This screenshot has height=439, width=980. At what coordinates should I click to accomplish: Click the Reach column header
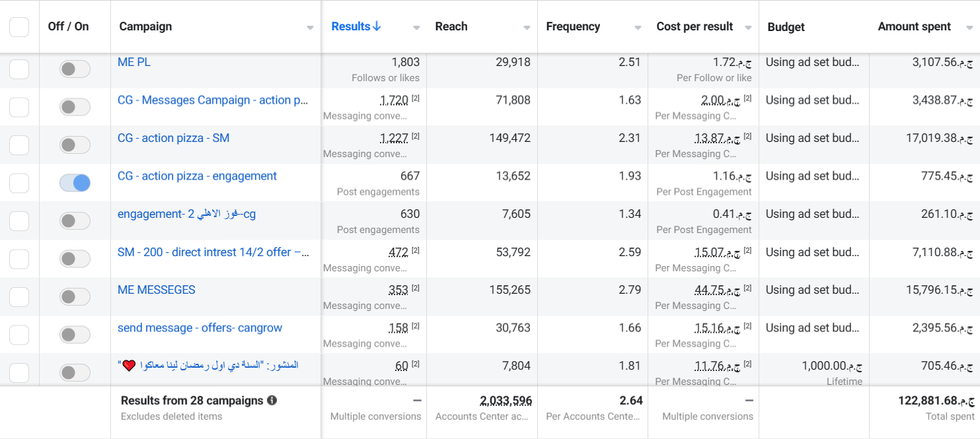pyautogui.click(x=451, y=26)
